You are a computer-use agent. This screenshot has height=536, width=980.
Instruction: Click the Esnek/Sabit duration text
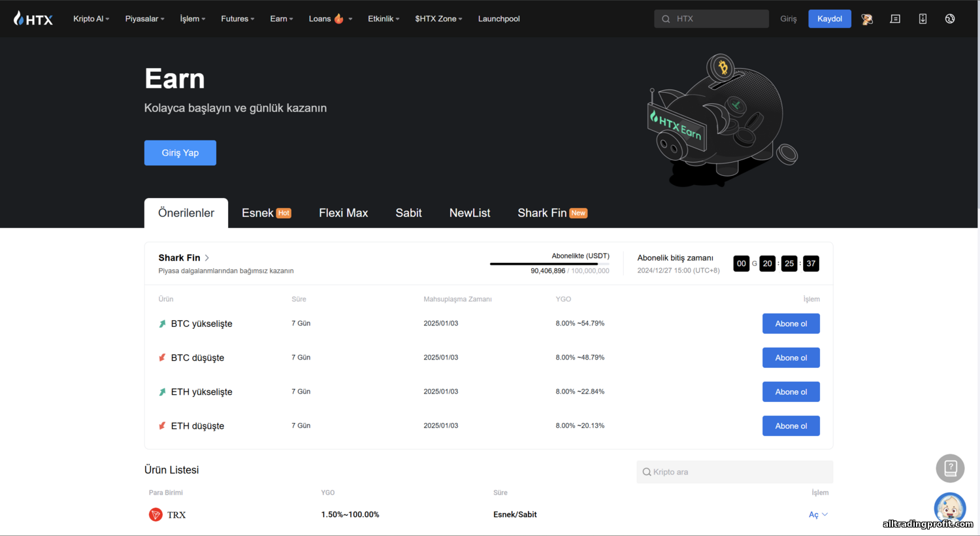515,514
